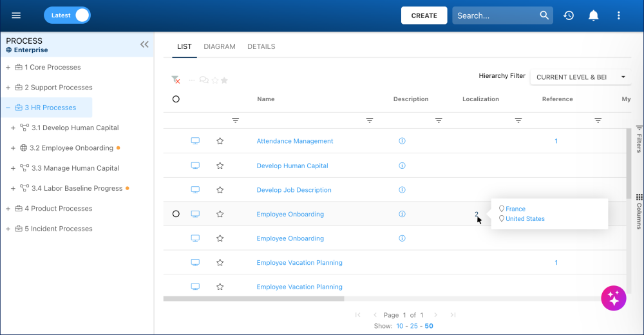Clear filters using the funnel-with-x icon
The height and width of the screenshot is (335, 644).
pyautogui.click(x=176, y=80)
